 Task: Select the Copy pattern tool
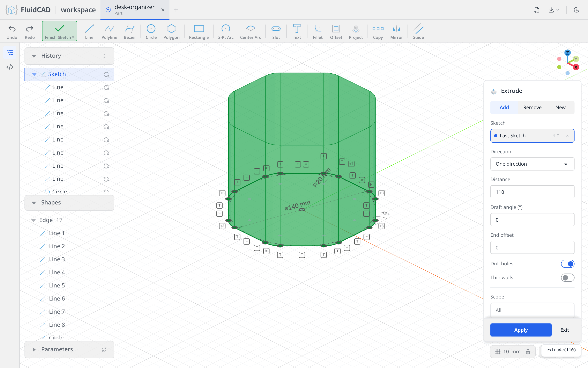pyautogui.click(x=378, y=32)
